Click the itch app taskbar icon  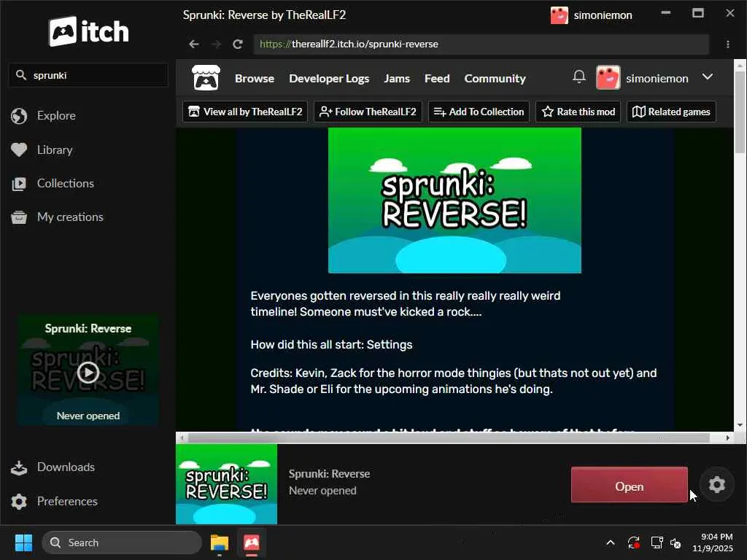252,542
